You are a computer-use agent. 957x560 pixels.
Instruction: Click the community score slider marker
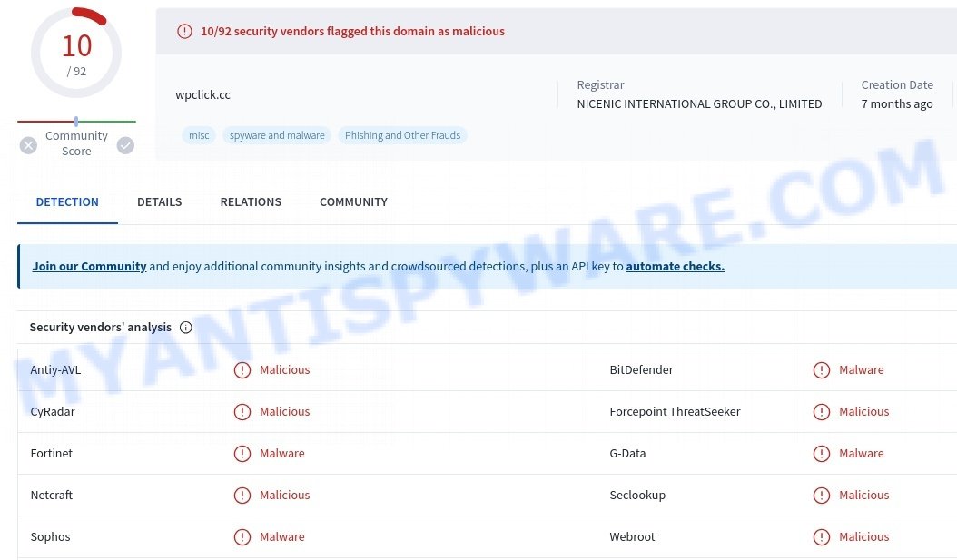(x=76, y=122)
